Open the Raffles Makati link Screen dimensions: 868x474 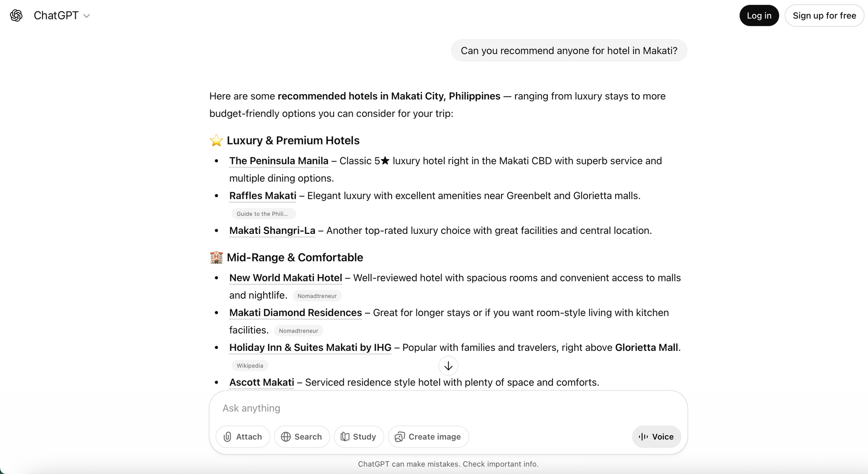262,195
